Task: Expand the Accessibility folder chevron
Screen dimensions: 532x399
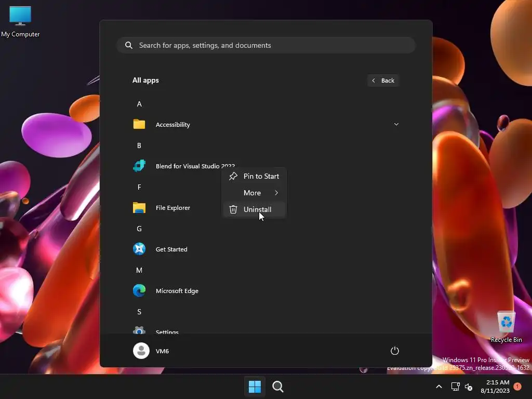Action: (x=396, y=124)
